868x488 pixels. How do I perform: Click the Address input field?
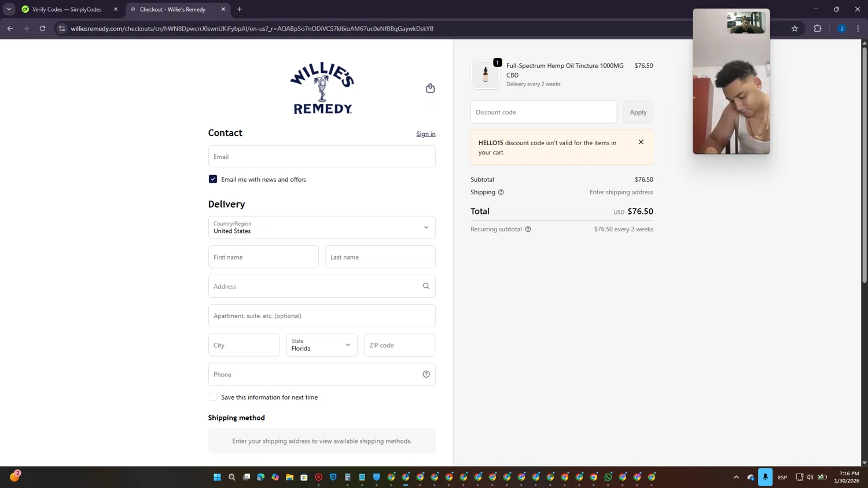pos(322,286)
